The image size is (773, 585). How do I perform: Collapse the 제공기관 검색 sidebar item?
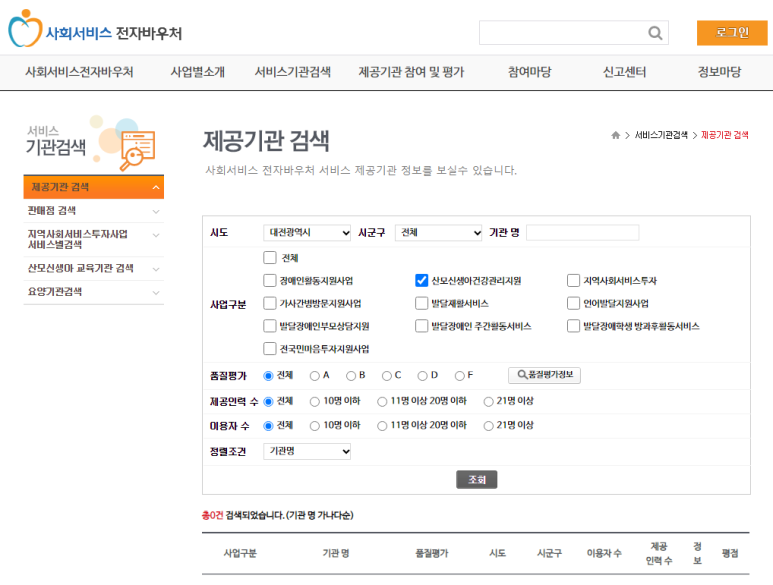point(94,187)
